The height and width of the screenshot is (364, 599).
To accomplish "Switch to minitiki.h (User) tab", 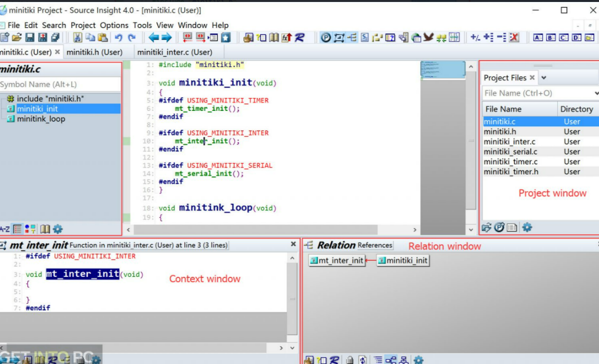I will click(95, 52).
